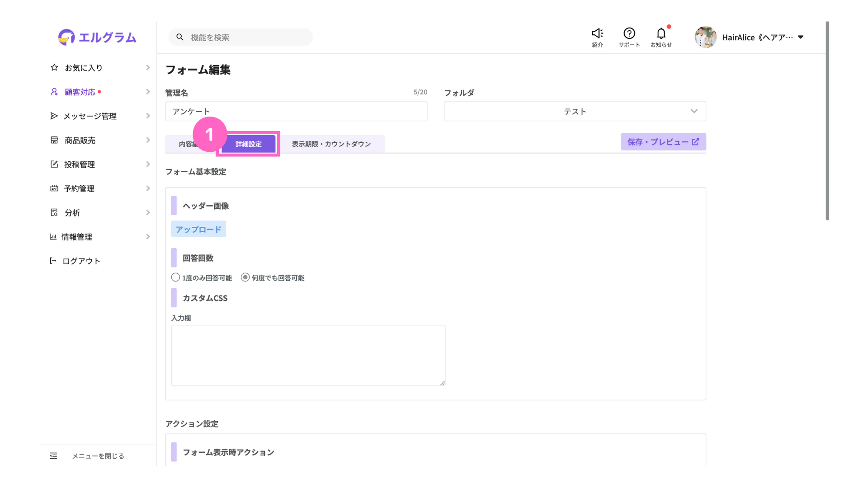Click the 情報管理 chart icon
The image size is (868, 488).
pos(53,237)
